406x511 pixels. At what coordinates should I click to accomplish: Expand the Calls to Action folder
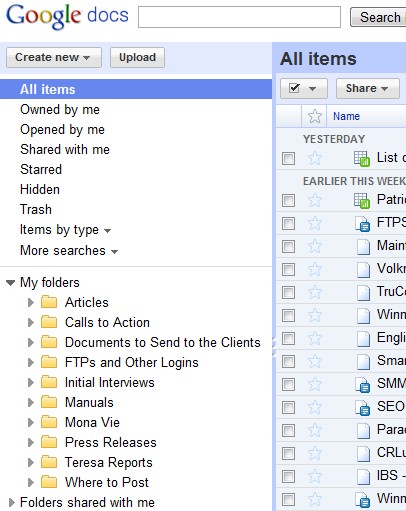coord(31,322)
